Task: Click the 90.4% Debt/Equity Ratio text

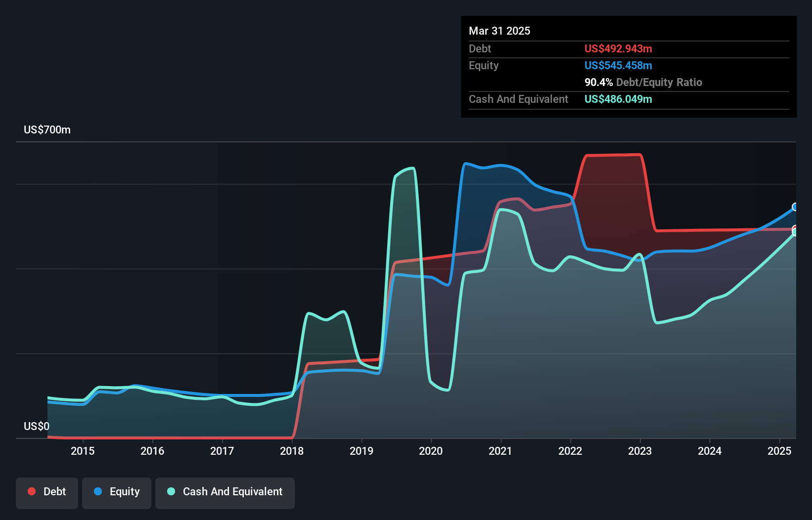Action: tap(643, 82)
